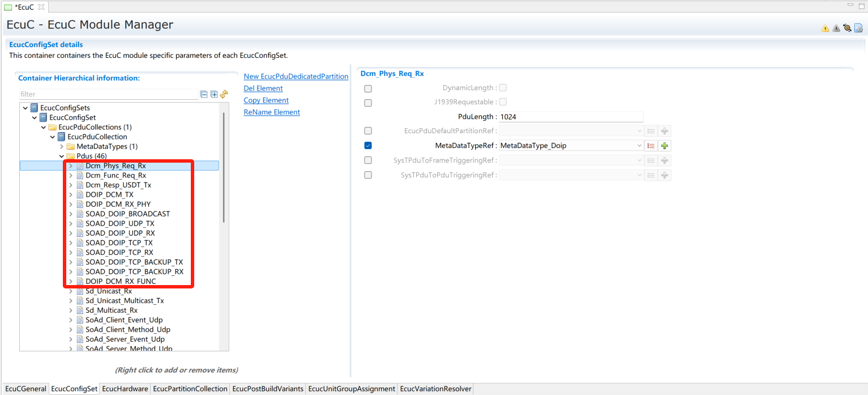Click the document with gear icon
The width and height of the screenshot is (868, 395).
858,28
